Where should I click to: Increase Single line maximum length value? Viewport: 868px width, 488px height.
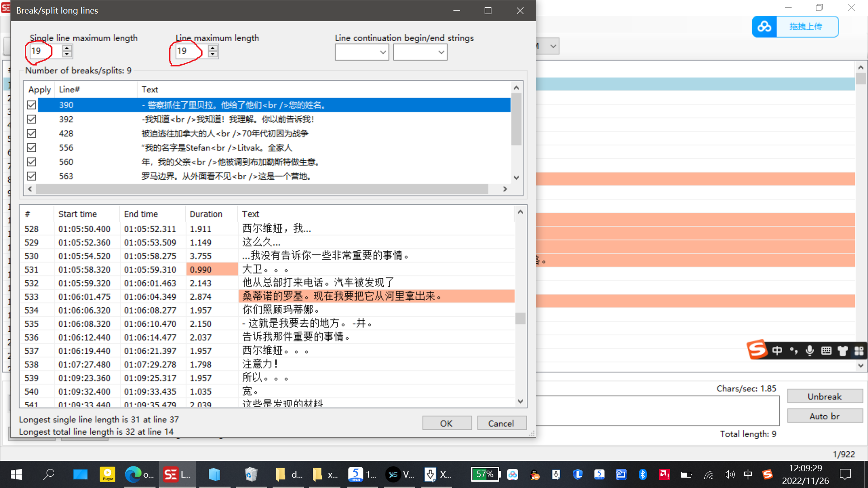point(67,48)
